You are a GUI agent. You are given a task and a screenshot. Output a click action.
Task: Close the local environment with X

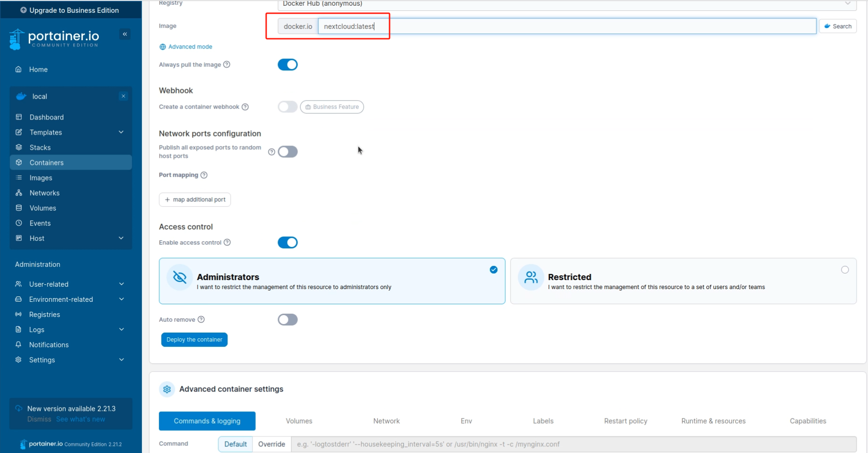(123, 96)
